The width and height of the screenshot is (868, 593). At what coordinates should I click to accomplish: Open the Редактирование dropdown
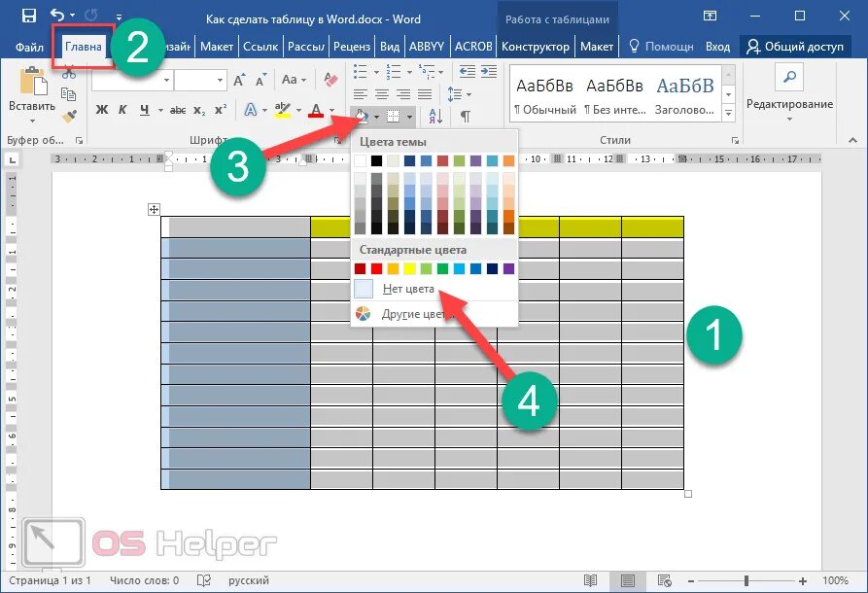[x=789, y=118]
